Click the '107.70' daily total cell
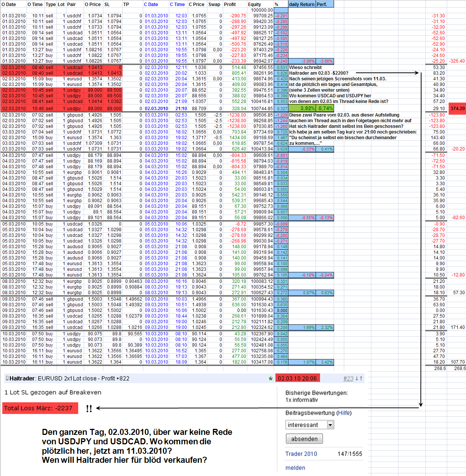 [457, 362]
